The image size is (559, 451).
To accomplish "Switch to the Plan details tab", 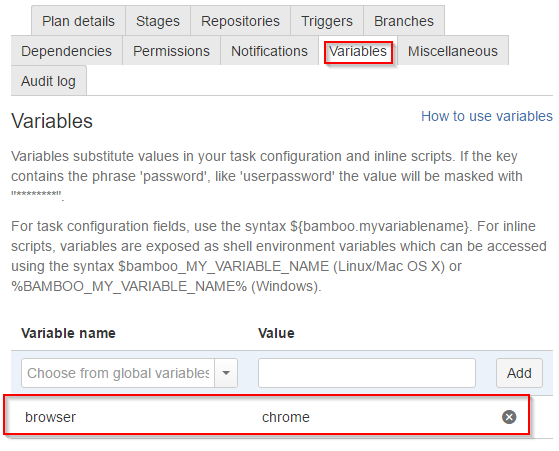I will click(78, 21).
